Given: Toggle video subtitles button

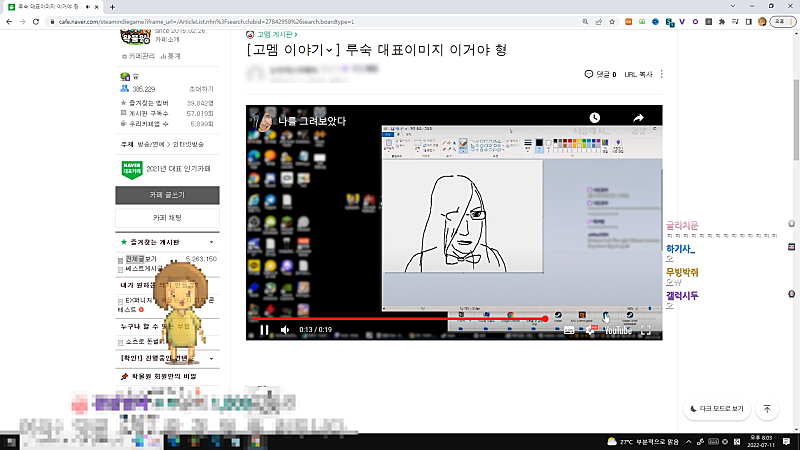Looking at the screenshot, I should coord(569,329).
